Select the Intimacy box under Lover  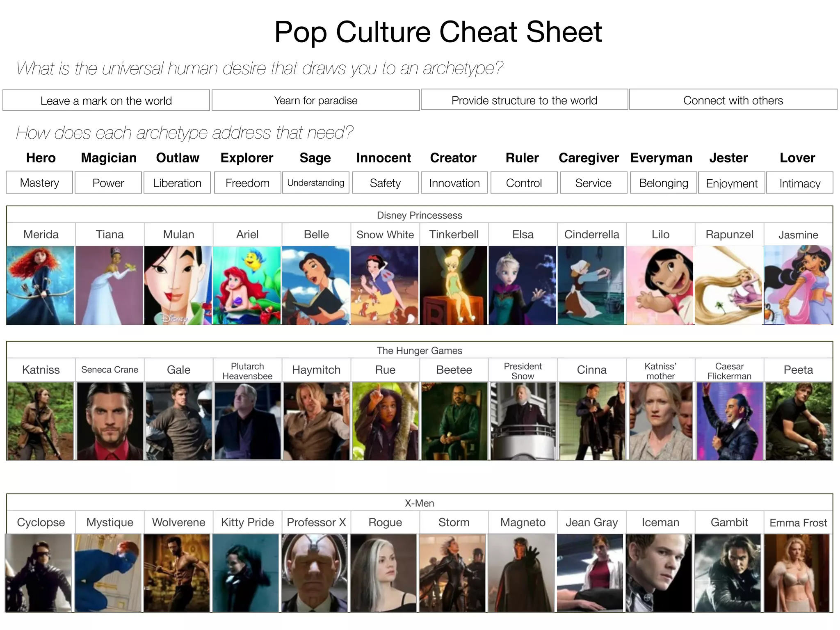[800, 183]
